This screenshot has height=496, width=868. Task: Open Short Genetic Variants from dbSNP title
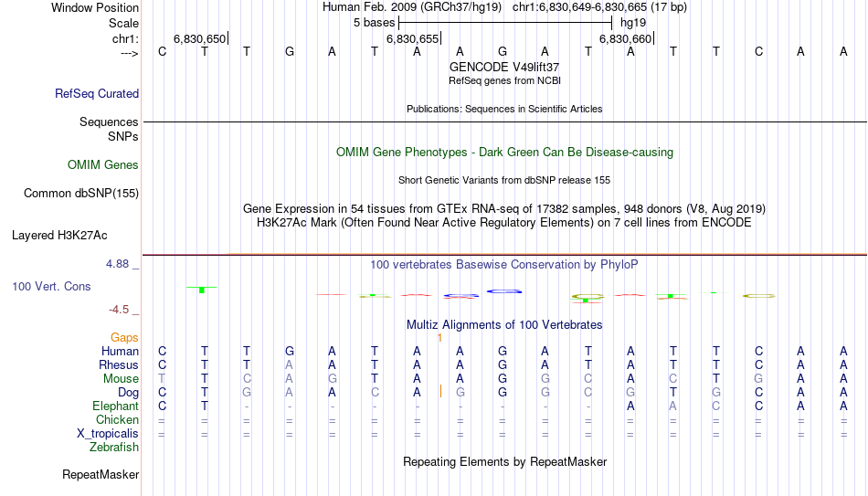click(x=504, y=181)
